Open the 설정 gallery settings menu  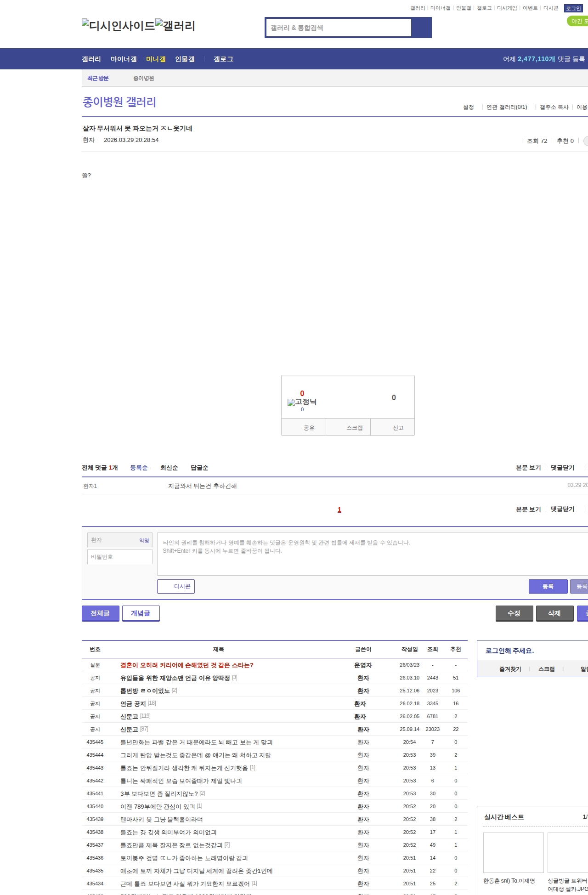pos(468,107)
